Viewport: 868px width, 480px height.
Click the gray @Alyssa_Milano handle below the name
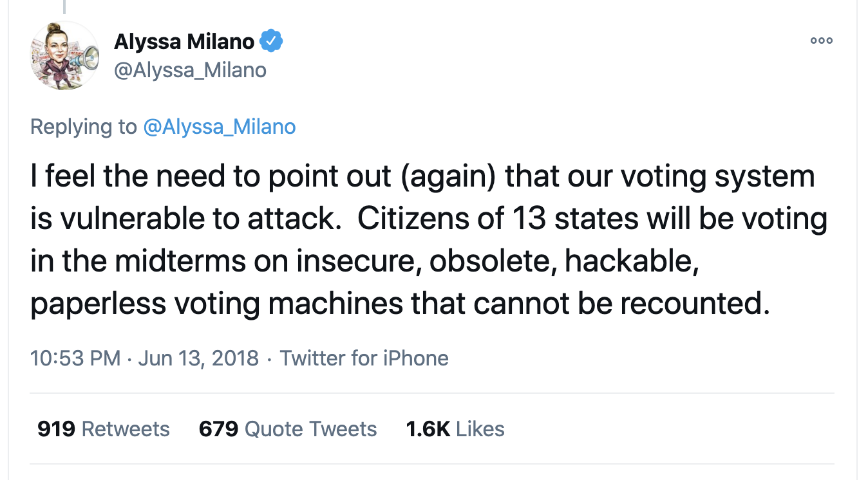tap(190, 69)
